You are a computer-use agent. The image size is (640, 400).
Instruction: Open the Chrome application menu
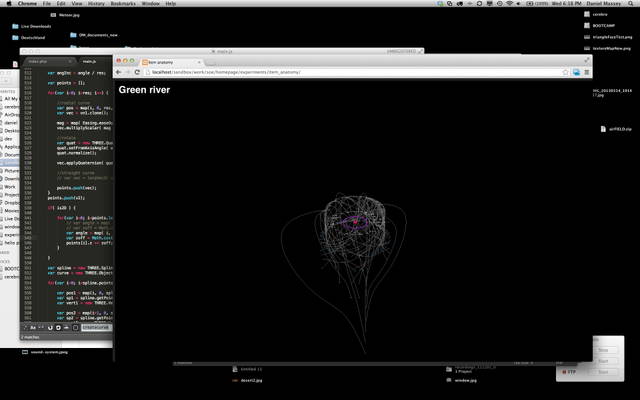click(27, 3)
